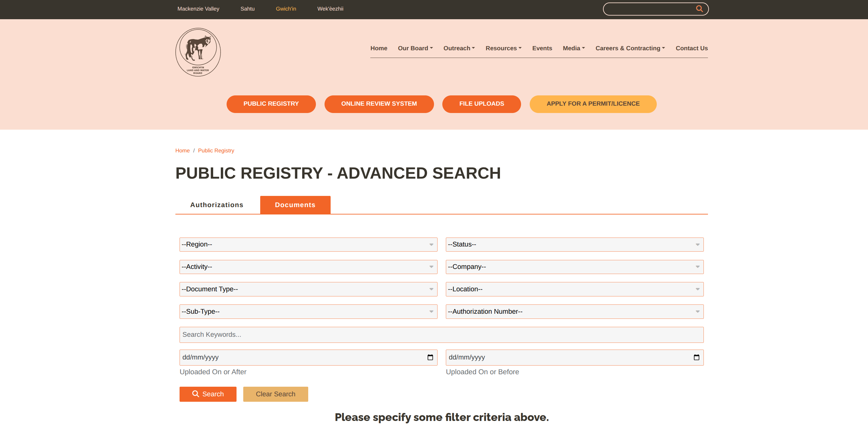
Task: Open the calendar picker for Uploaded On or Before
Action: pos(696,357)
